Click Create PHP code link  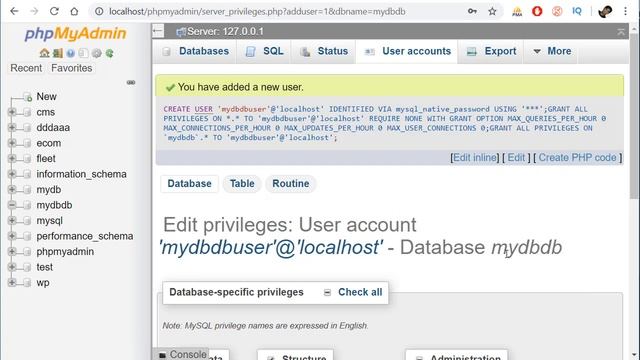578,158
